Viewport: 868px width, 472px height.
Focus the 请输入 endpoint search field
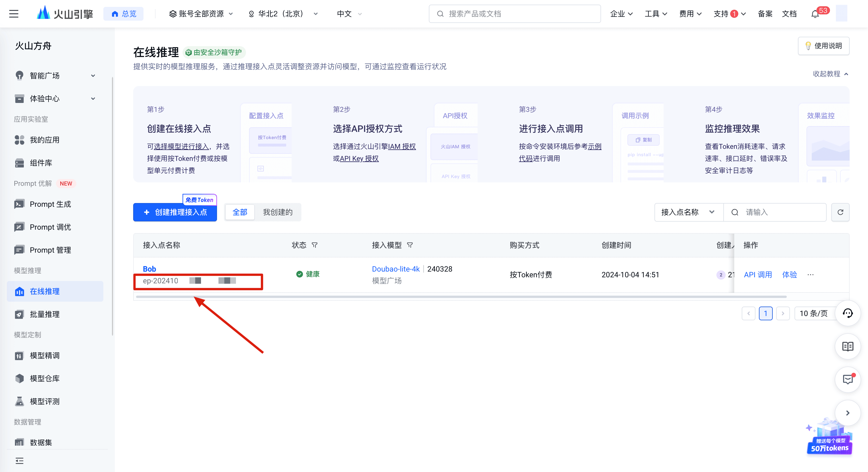pyautogui.click(x=775, y=212)
